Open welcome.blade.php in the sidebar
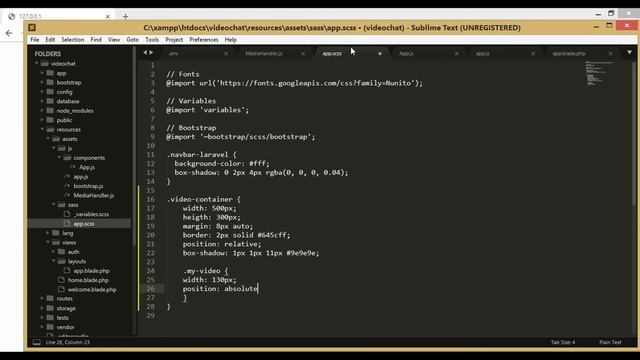 click(92, 289)
